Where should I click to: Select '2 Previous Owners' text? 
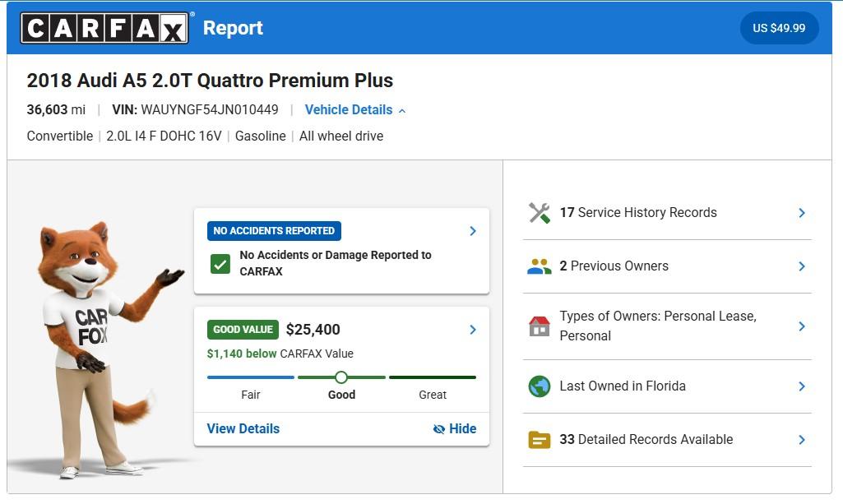click(614, 266)
